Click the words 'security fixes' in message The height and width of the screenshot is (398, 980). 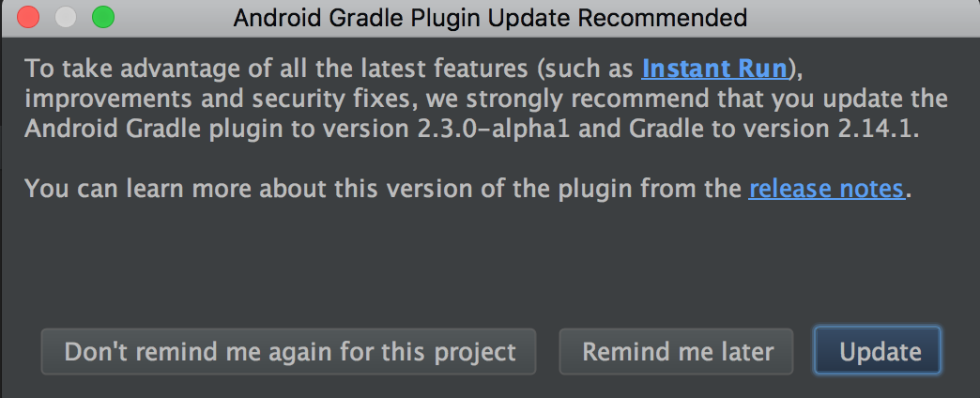pos(344,99)
